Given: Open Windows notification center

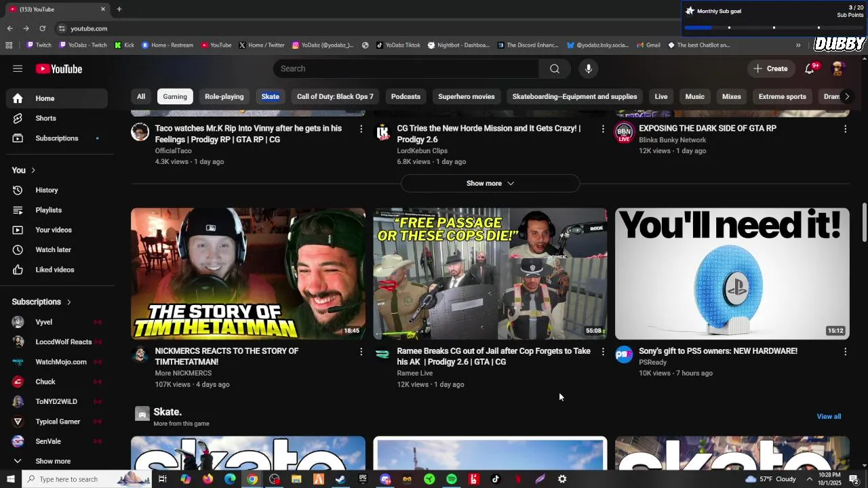Looking at the screenshot, I should click(x=854, y=479).
